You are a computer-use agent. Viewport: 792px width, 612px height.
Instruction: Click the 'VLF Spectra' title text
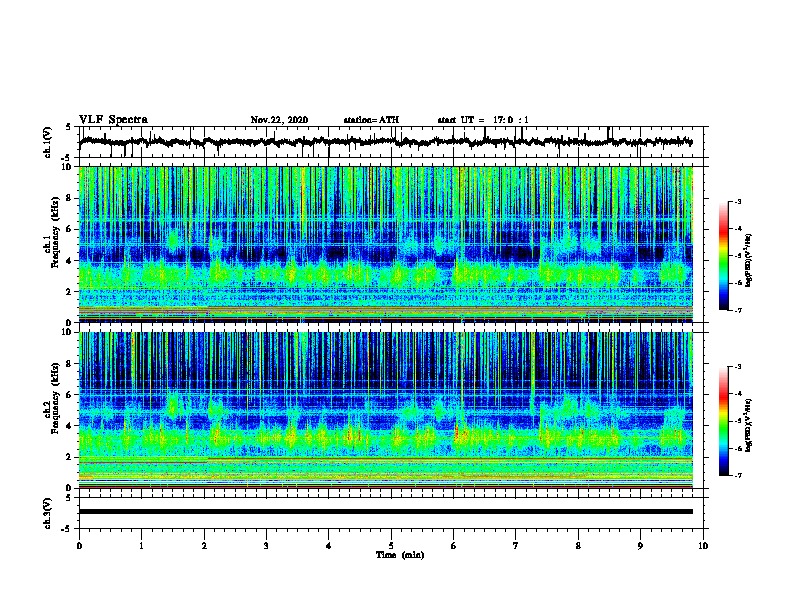113,120
